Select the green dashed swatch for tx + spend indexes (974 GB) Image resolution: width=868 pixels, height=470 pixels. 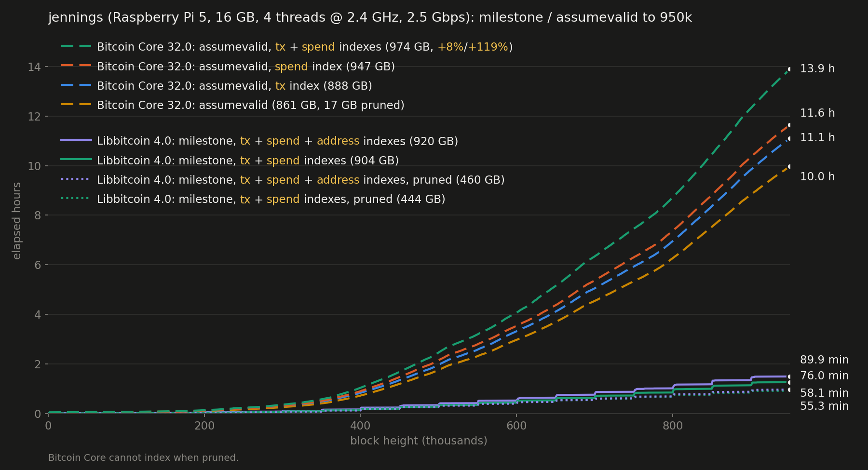pyautogui.click(x=76, y=46)
